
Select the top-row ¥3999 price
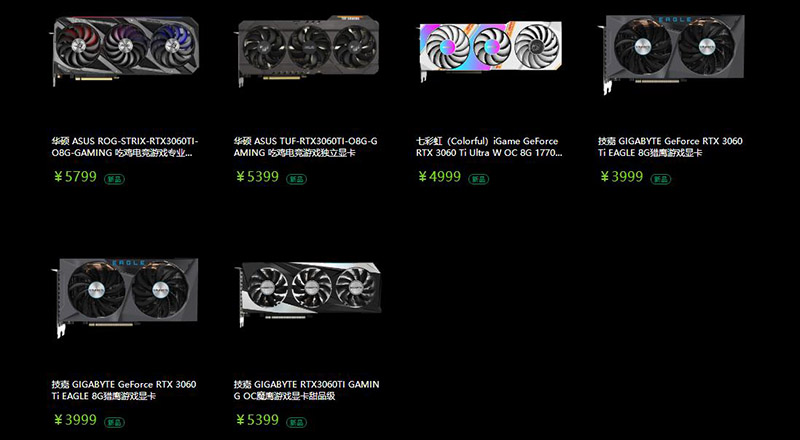(621, 177)
